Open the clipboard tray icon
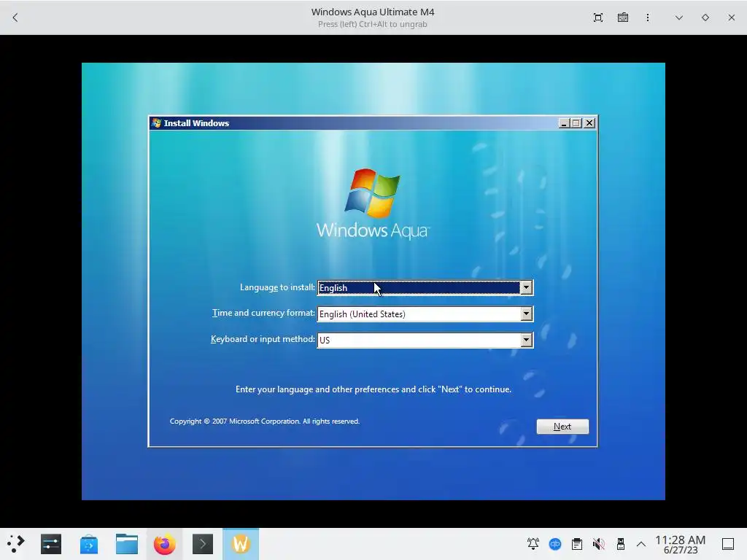 [577, 544]
